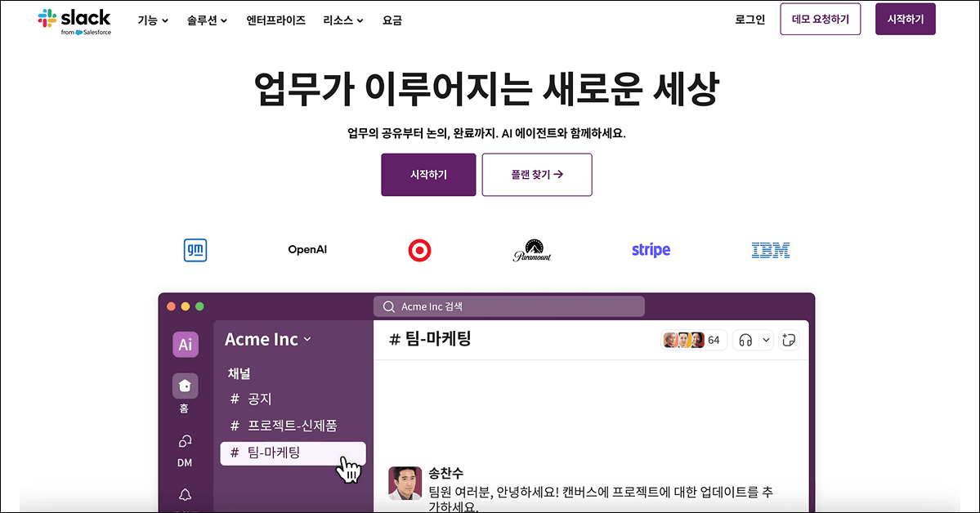Click the 시작하기 button below the headline

click(428, 175)
